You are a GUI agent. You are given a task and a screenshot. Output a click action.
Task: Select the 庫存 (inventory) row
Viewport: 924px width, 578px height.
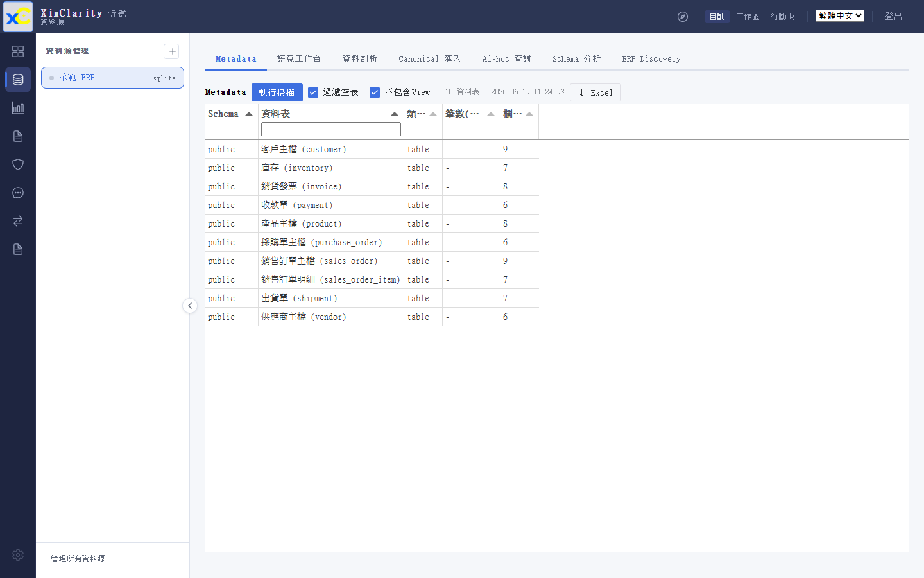point(372,168)
